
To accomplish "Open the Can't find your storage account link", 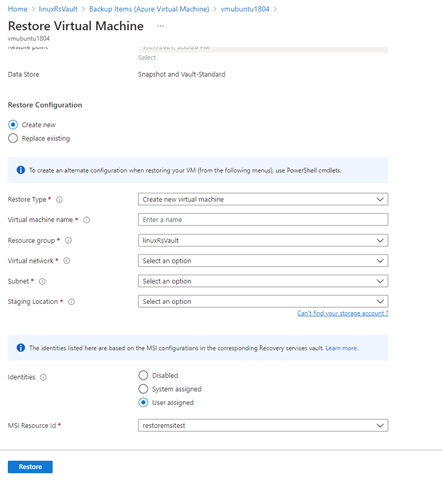I will tap(343, 313).
